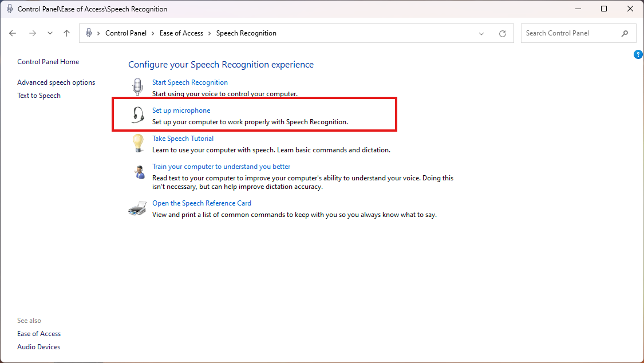
Task: Open Text to Speech settings
Action: (39, 96)
